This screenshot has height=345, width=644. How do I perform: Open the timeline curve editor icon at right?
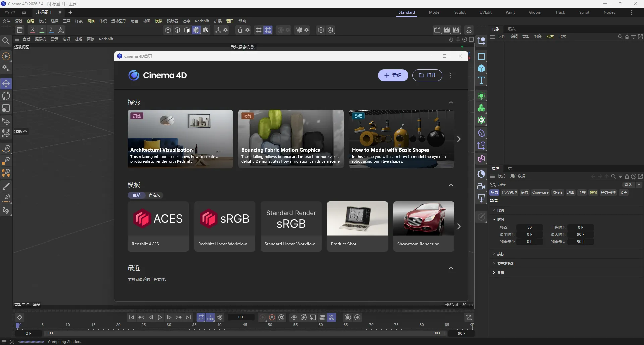[x=469, y=317]
